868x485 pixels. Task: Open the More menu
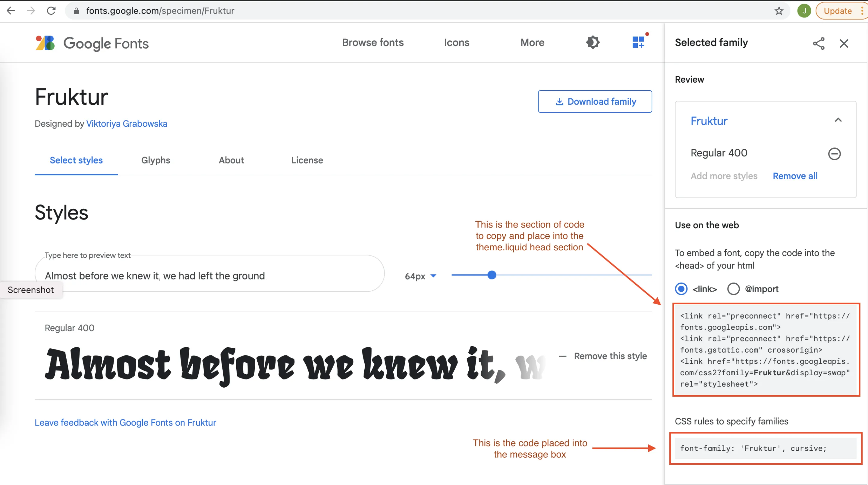pos(532,43)
